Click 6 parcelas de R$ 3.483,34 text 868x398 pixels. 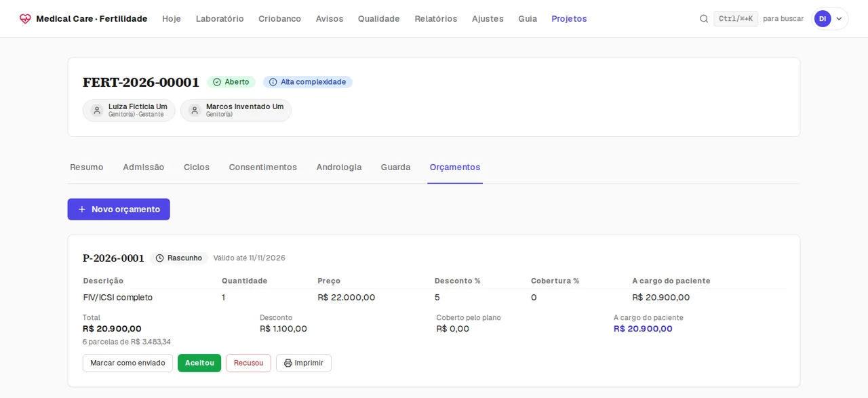click(x=127, y=342)
